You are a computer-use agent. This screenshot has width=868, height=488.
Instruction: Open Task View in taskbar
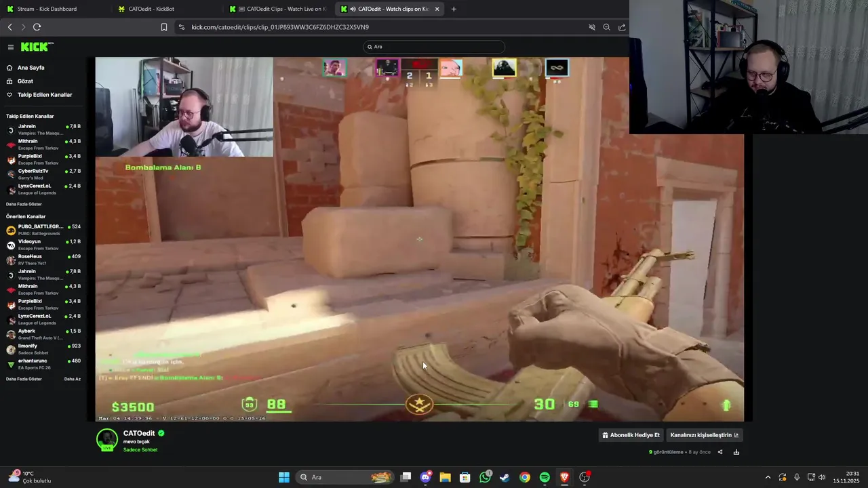point(406,477)
